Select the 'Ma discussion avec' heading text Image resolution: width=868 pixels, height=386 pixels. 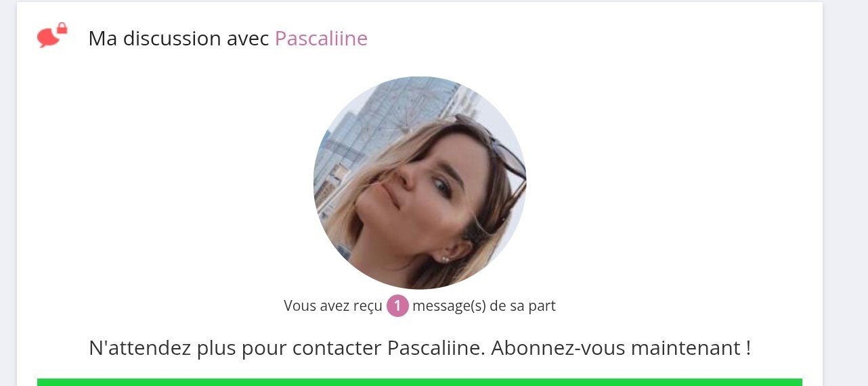tap(179, 39)
